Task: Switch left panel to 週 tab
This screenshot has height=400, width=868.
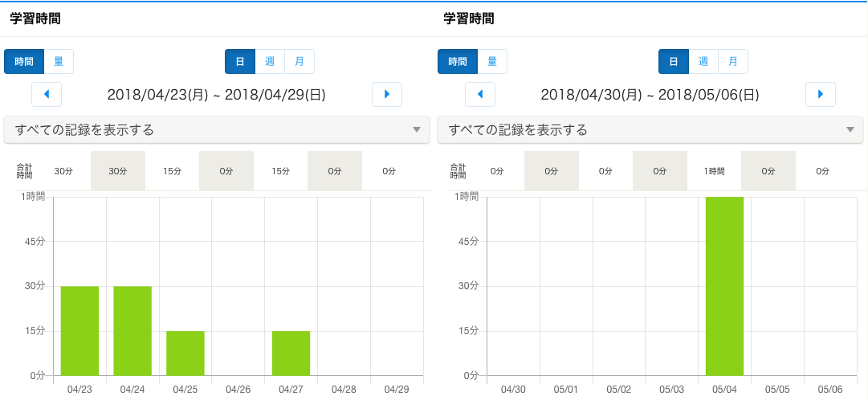Action: pos(270,61)
